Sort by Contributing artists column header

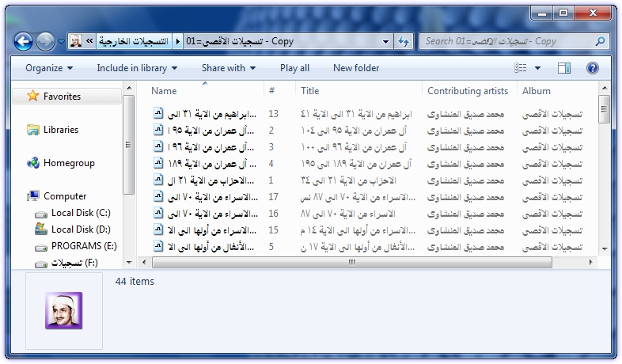[468, 91]
